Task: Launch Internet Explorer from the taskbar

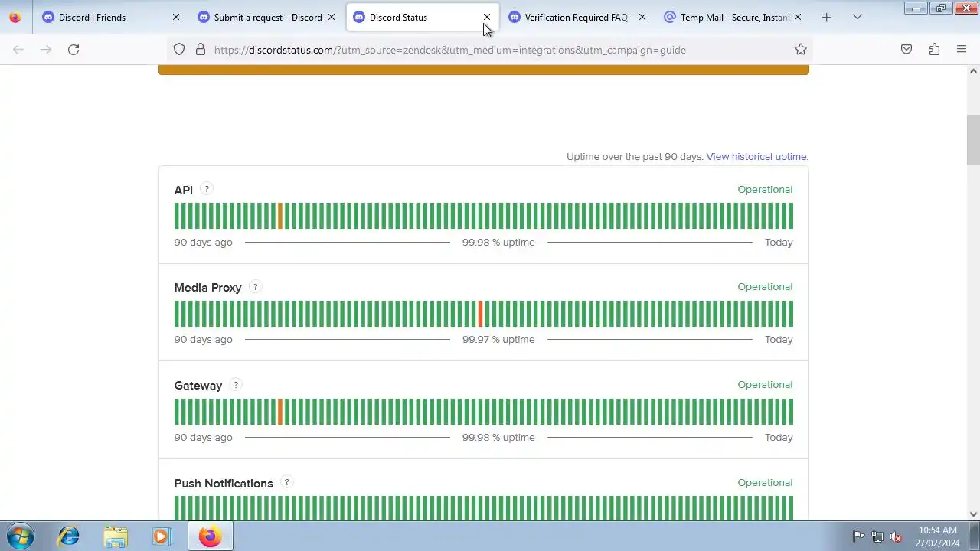Action: (x=69, y=536)
